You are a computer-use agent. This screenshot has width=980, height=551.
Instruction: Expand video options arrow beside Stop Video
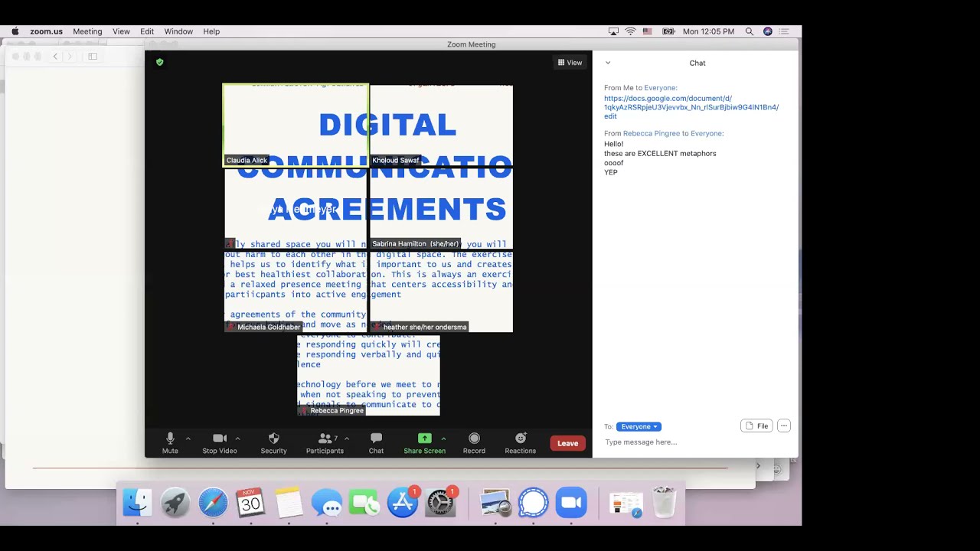(x=237, y=439)
